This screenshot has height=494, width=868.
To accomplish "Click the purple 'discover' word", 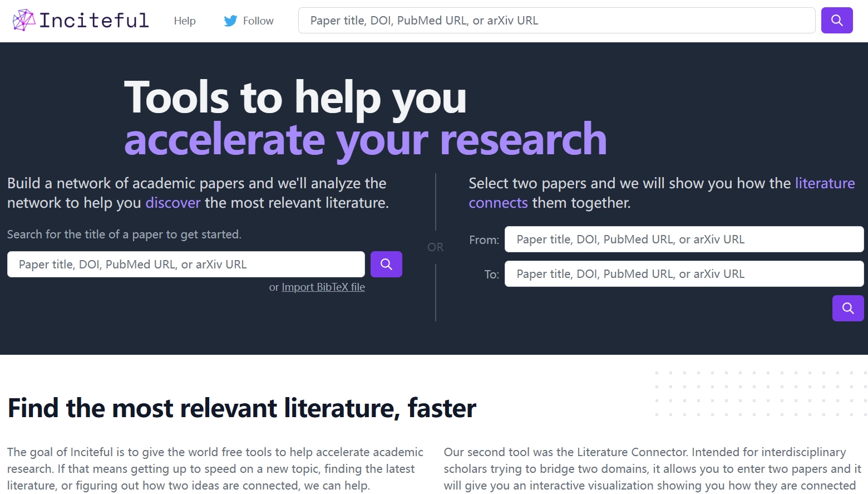I will 172,203.
